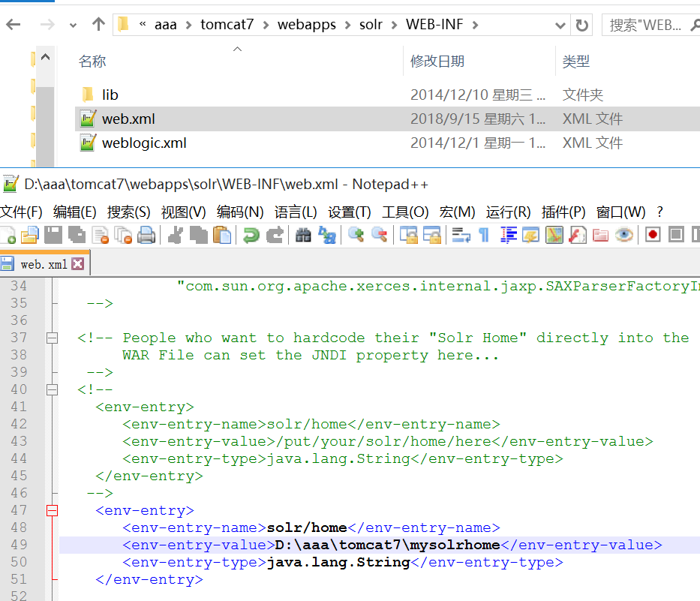The image size is (700, 601).
Task: Open the 编辑(E) menu
Action: coord(74,212)
